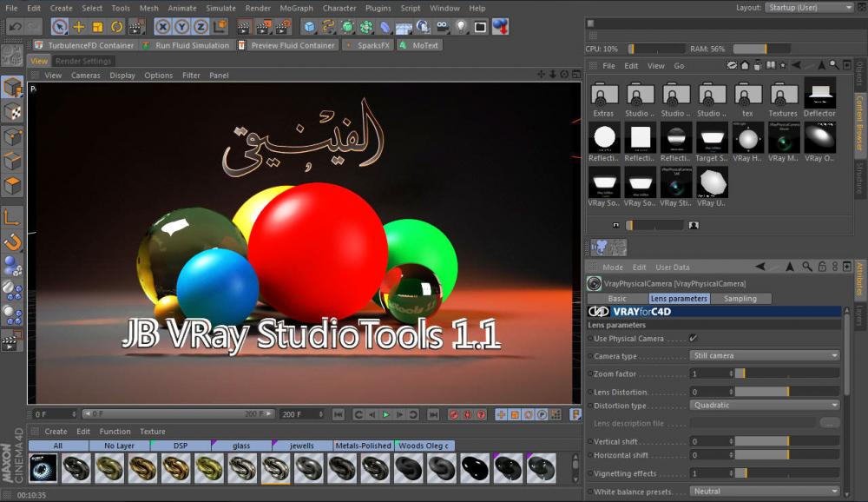The height and width of the screenshot is (502, 868).
Task: Toggle parameter keyframe recording P icon
Action: click(542, 414)
